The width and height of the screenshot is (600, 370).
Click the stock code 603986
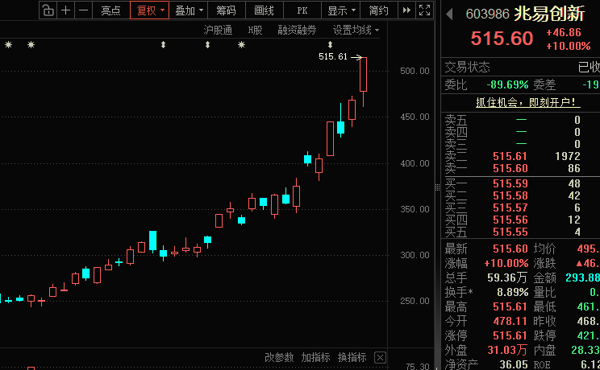[488, 15]
